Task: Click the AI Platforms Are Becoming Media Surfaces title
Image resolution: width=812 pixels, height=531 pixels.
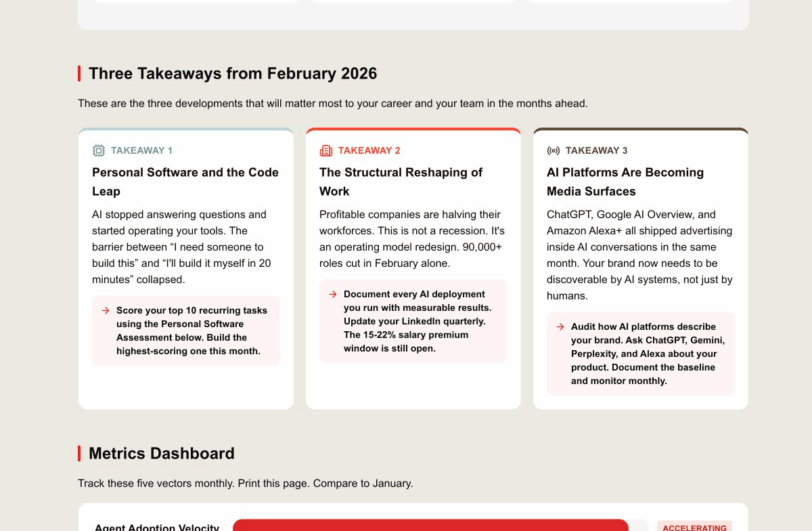Action: pos(625,182)
